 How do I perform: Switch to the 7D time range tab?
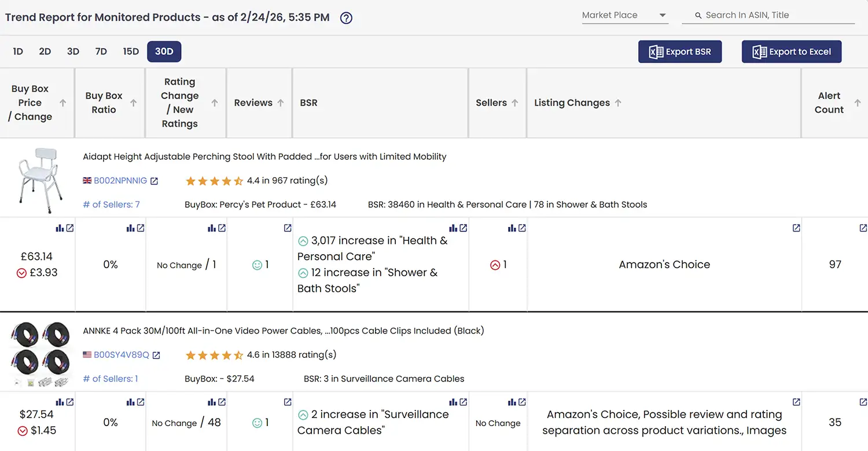[x=101, y=51]
